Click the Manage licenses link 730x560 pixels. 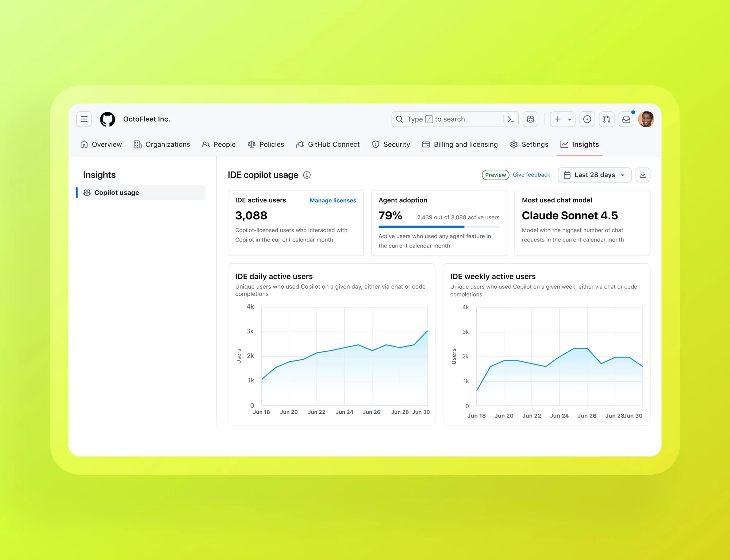point(333,200)
